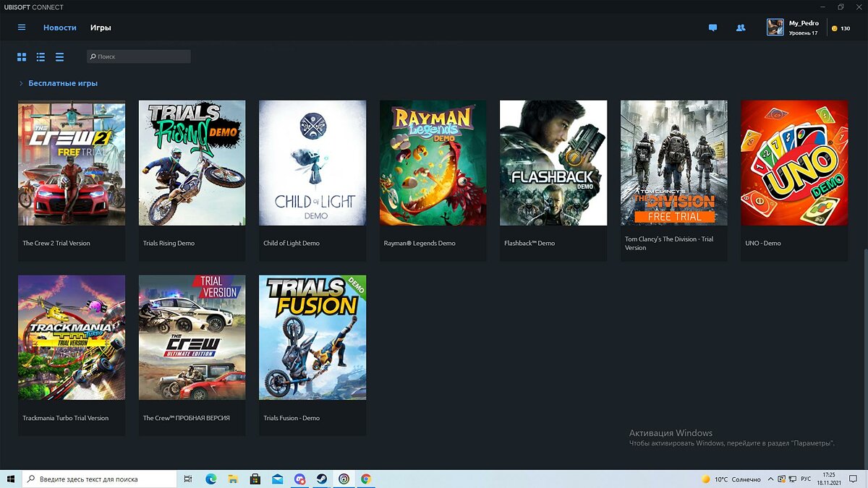Switch to large grid tile view

coord(22,56)
